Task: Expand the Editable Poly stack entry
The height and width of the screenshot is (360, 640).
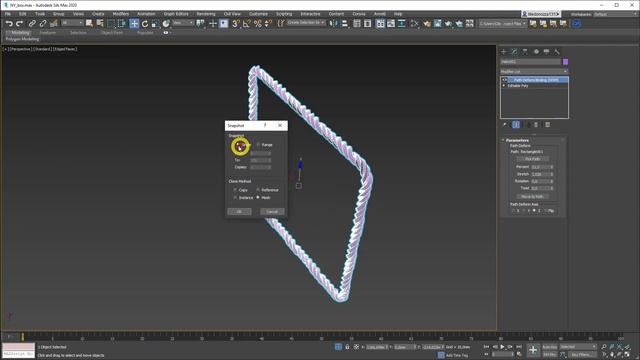Action: pos(504,86)
